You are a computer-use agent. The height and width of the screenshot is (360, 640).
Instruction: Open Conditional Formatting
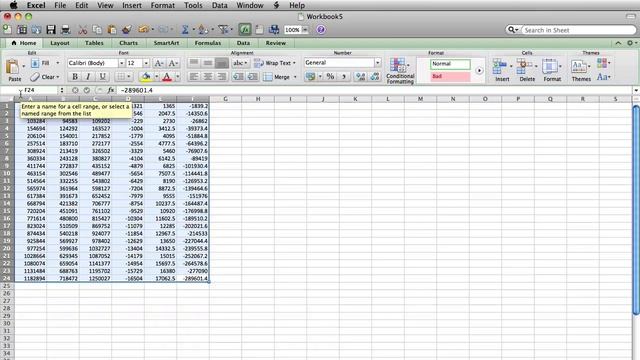(400, 71)
